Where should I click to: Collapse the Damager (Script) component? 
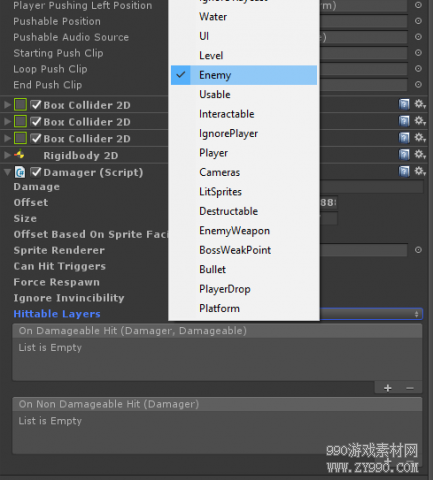(7, 172)
